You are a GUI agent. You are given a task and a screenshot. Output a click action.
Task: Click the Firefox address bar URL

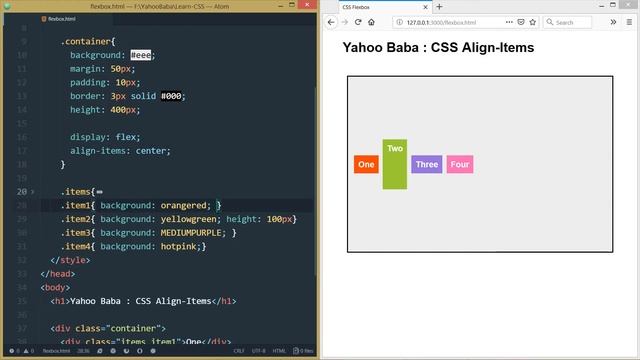click(441, 22)
